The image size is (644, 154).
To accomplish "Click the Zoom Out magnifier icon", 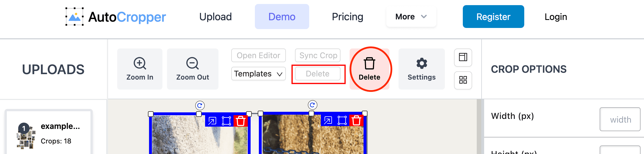I will 193,63.
